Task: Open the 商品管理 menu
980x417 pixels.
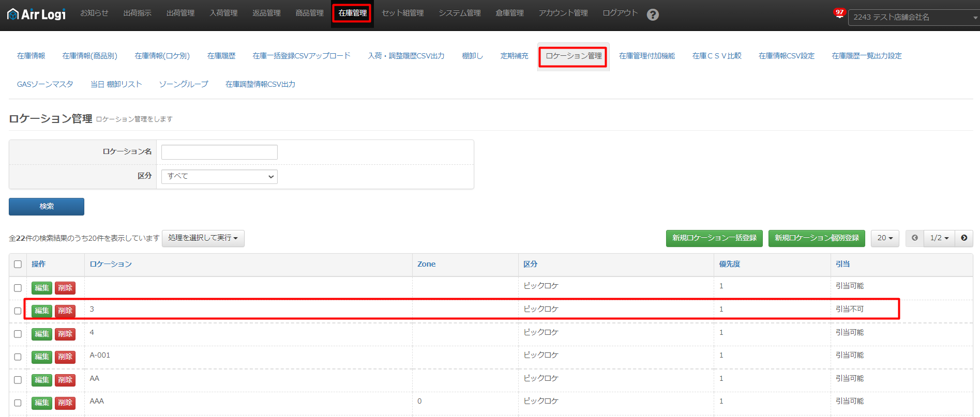Action: coord(309,13)
